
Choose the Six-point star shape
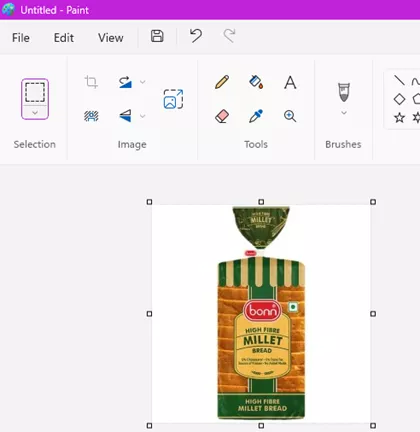(x=416, y=117)
